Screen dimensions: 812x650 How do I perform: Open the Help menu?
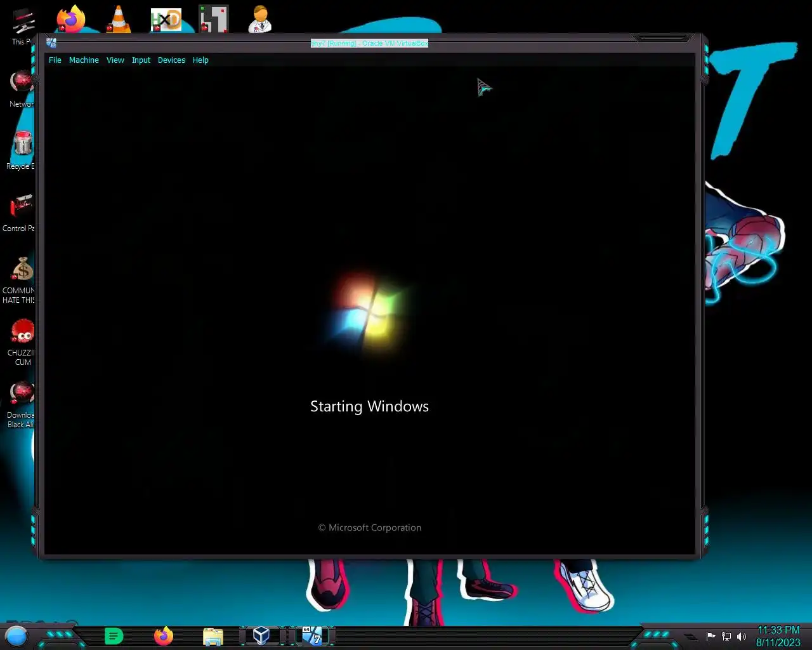(200, 60)
